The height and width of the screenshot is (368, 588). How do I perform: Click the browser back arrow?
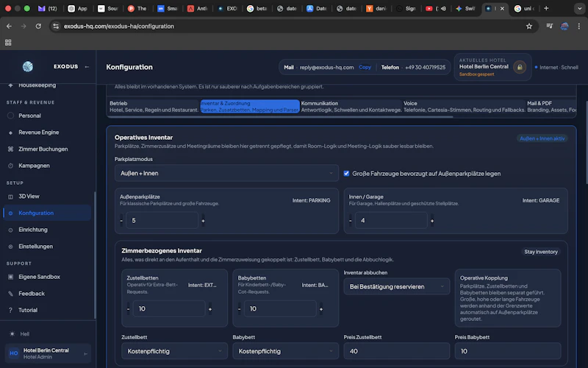pyautogui.click(x=9, y=26)
